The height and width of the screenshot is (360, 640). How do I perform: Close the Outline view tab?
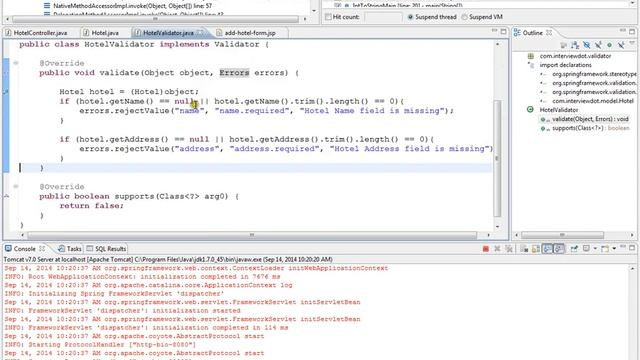coord(549,33)
